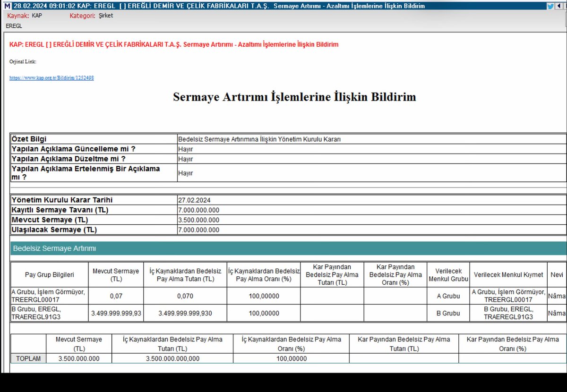Image resolution: width=567 pixels, height=392 pixels.
Task: Select 100,00000 in the TOPLAM row
Action: [x=291, y=358]
